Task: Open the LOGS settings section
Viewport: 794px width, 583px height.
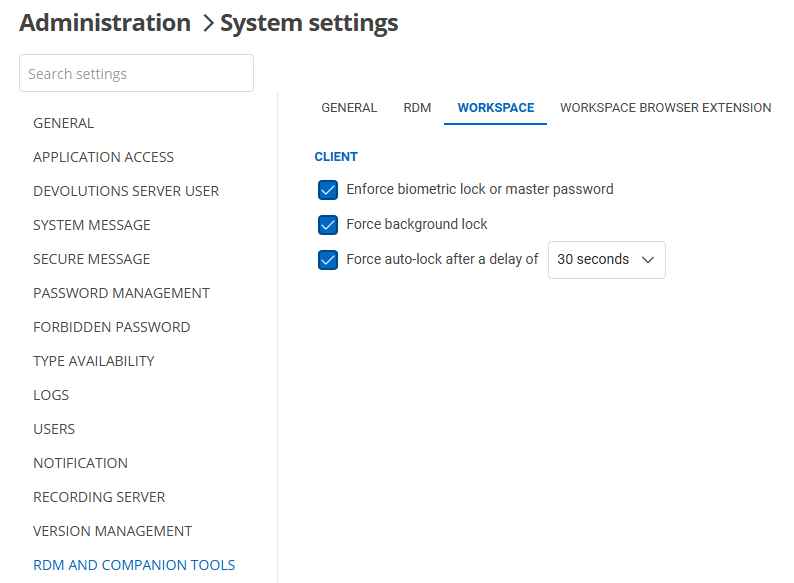Action: pos(51,395)
